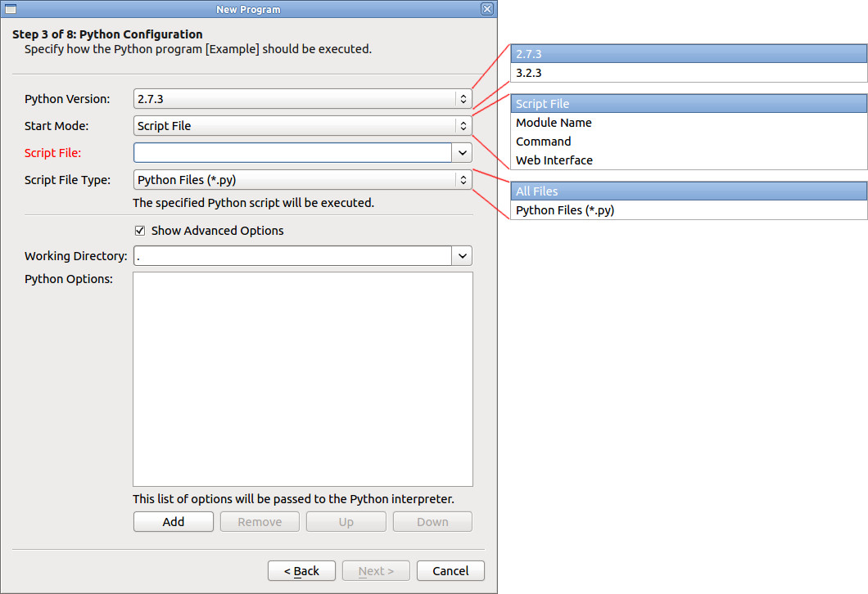Screen dimensions: 868x594
Task: Click the disabled Next button
Action: (x=376, y=571)
